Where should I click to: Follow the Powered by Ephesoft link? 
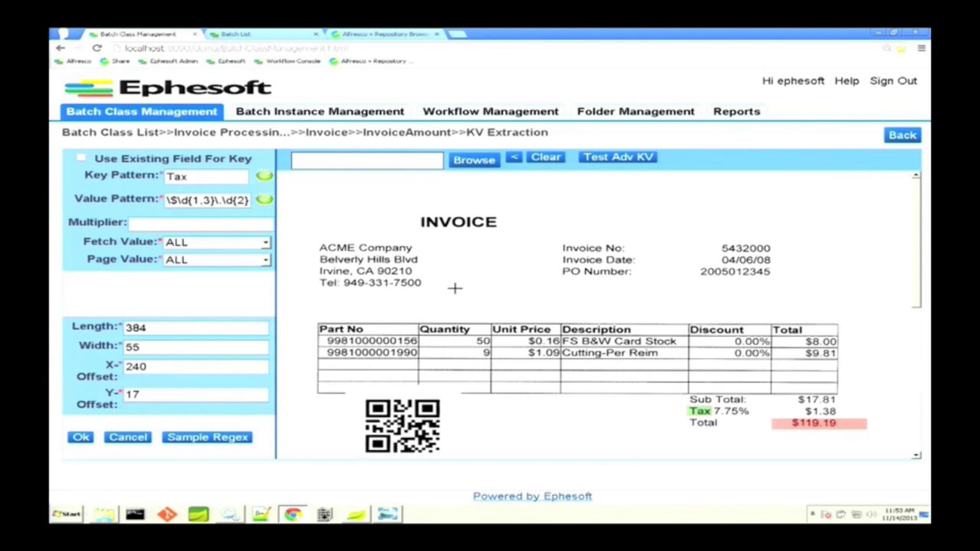coord(532,496)
